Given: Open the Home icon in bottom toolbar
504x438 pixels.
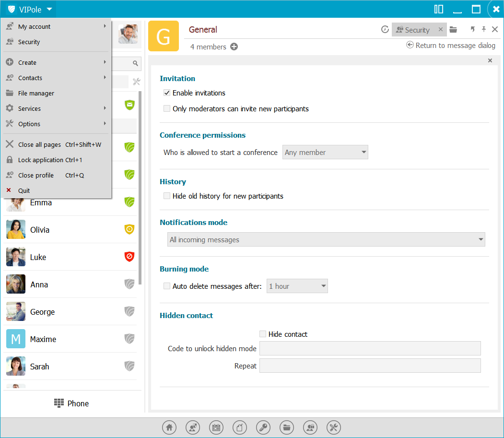Looking at the screenshot, I should [x=169, y=427].
